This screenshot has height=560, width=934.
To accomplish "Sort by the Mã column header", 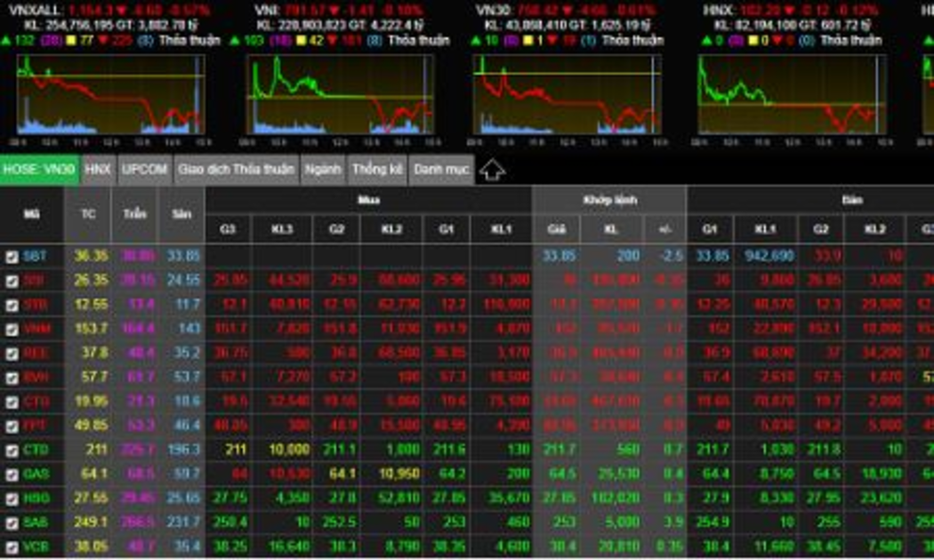I will point(32,214).
